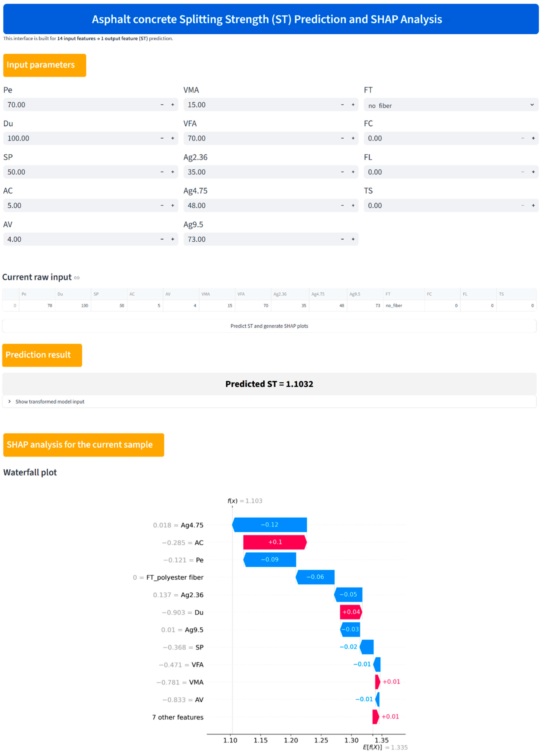Decrease SP value with minus button
The height and width of the screenshot is (756, 543).
(162, 172)
